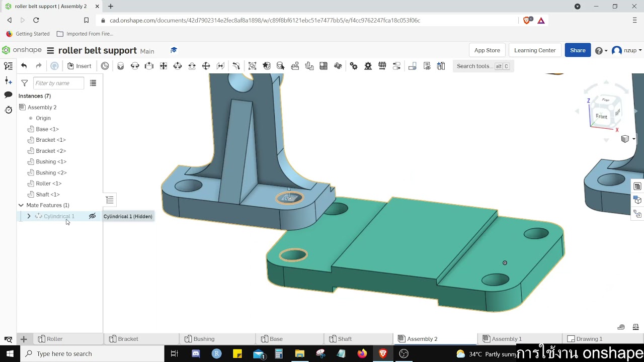Open the insert and versions graph icon

pos(8,80)
